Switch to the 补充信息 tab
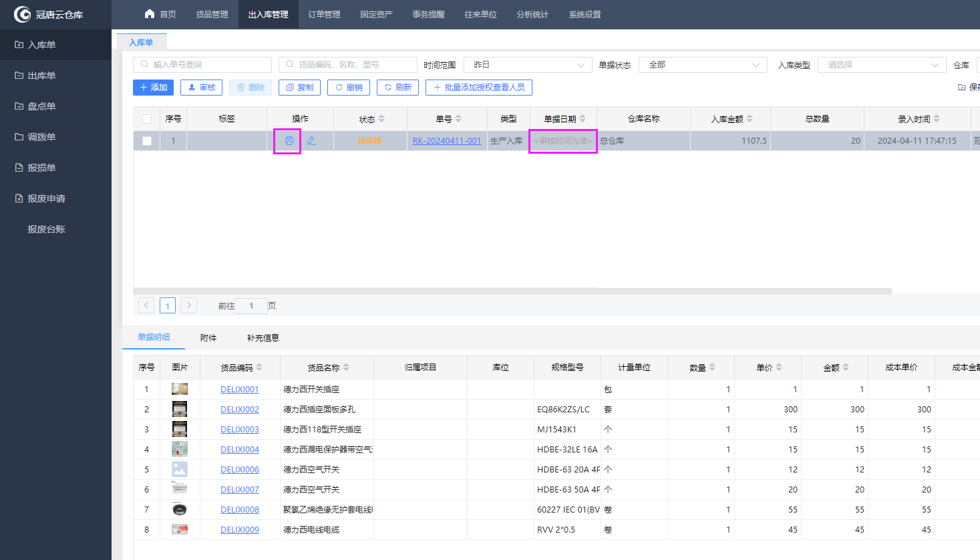980x560 pixels. 263,338
